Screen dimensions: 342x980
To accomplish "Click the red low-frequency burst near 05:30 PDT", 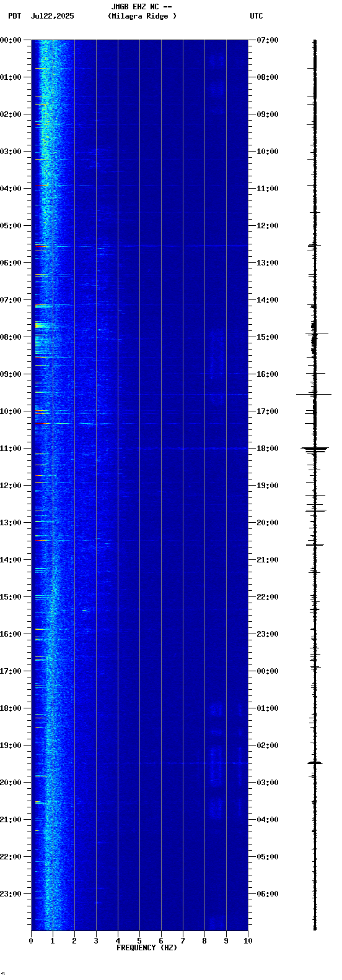I will [40, 246].
